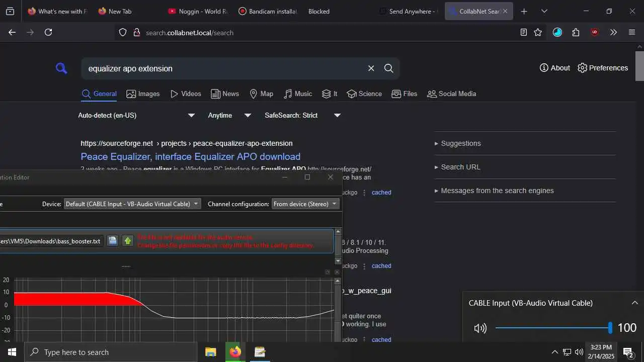The height and width of the screenshot is (362, 644).
Task: Close the analysis graph panel
Action: (x=337, y=272)
